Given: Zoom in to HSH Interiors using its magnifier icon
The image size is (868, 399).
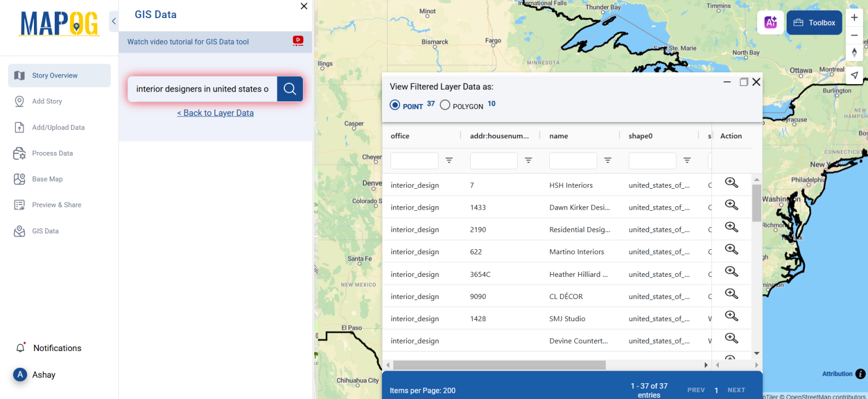Looking at the screenshot, I should click(x=731, y=183).
